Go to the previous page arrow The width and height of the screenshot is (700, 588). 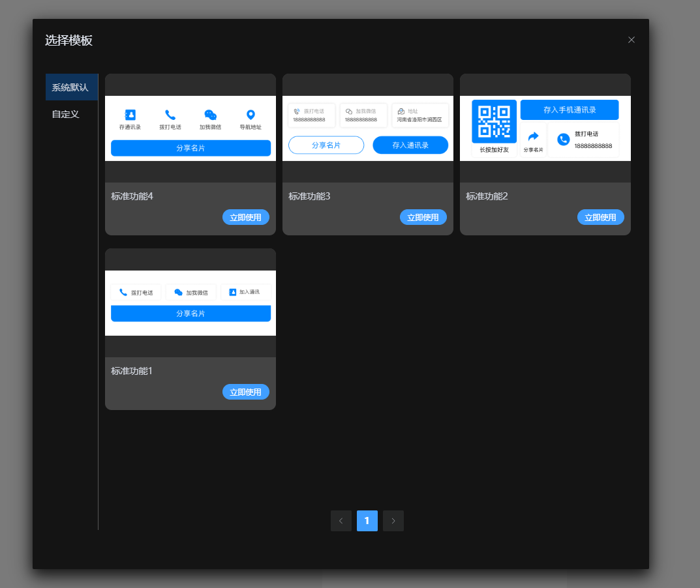coord(341,521)
